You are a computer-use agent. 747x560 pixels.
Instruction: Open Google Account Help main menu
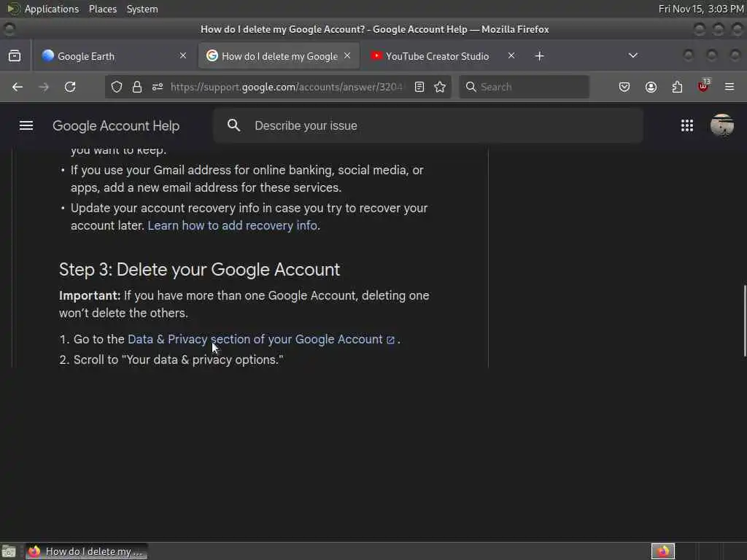click(x=26, y=125)
